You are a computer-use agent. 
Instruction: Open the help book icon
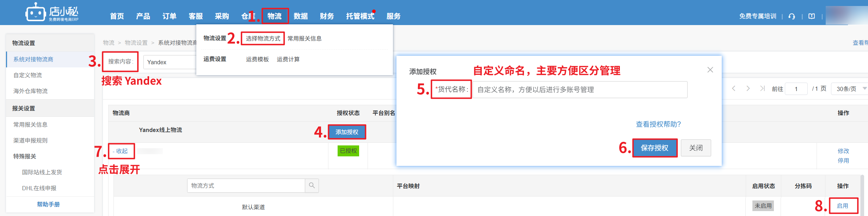812,16
